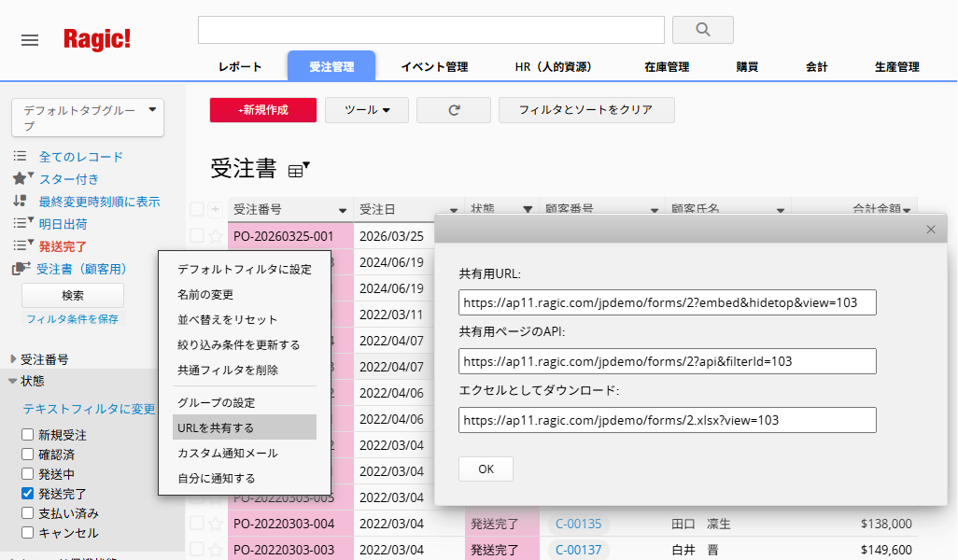This screenshot has width=958, height=560.
Task: Choose 名前の変更 from context menu
Action: 245,294
